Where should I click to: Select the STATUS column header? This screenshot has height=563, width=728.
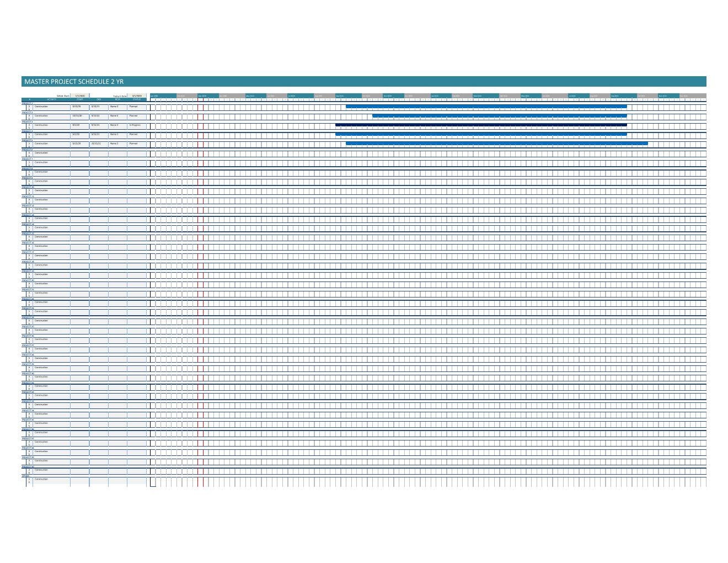(x=136, y=99)
